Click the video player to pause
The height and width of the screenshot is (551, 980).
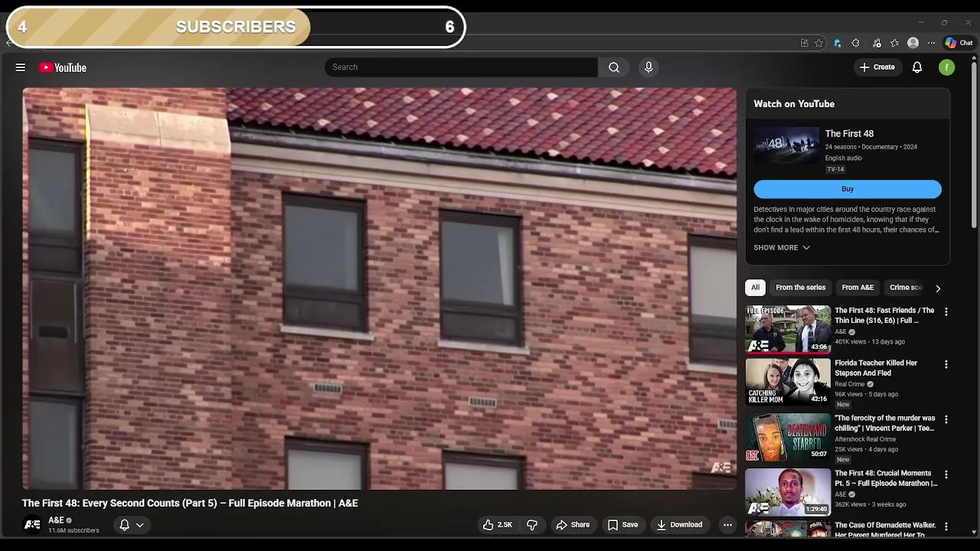pyautogui.click(x=380, y=289)
